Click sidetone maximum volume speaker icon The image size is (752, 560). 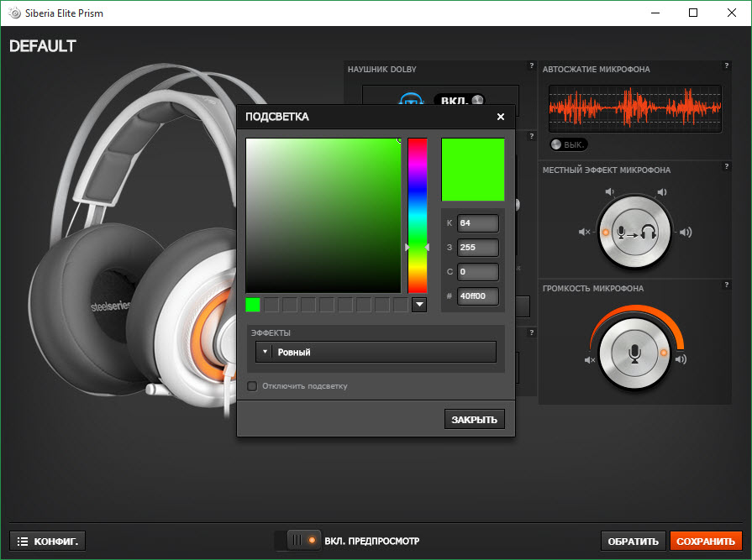(x=686, y=233)
